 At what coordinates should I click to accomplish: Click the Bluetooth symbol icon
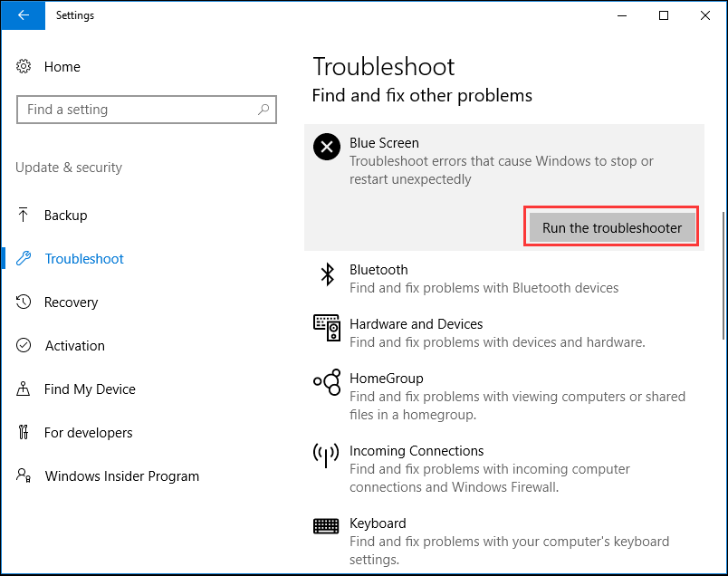pyautogui.click(x=327, y=274)
